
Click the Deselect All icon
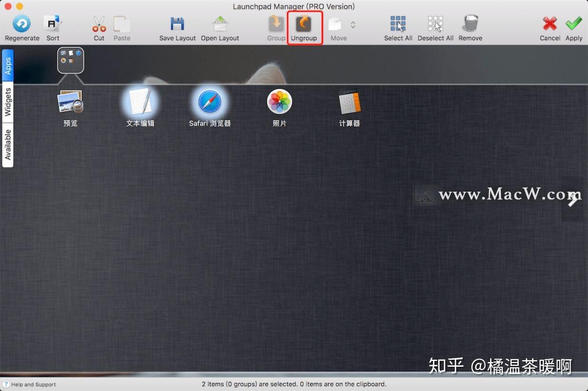click(435, 22)
